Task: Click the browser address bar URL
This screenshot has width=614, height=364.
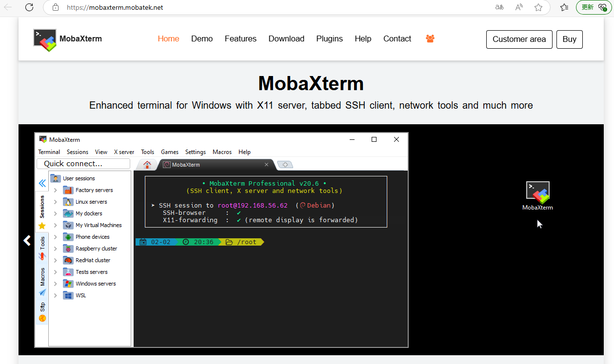Action: (115, 7)
